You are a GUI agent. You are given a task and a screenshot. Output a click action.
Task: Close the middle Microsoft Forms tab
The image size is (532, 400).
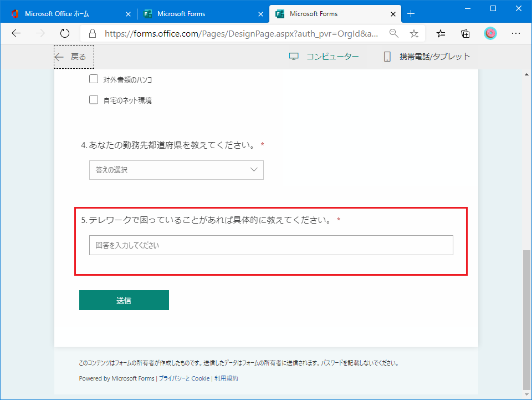tap(260, 14)
